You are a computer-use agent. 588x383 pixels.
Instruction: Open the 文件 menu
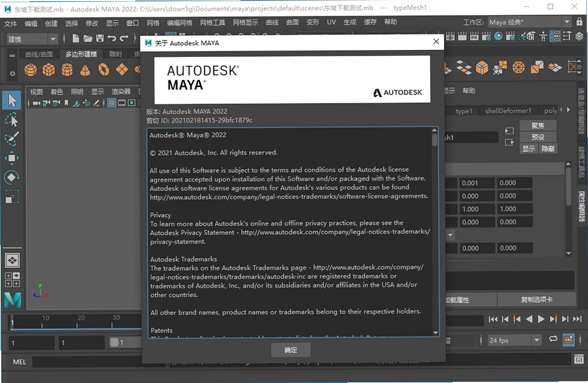coord(11,23)
